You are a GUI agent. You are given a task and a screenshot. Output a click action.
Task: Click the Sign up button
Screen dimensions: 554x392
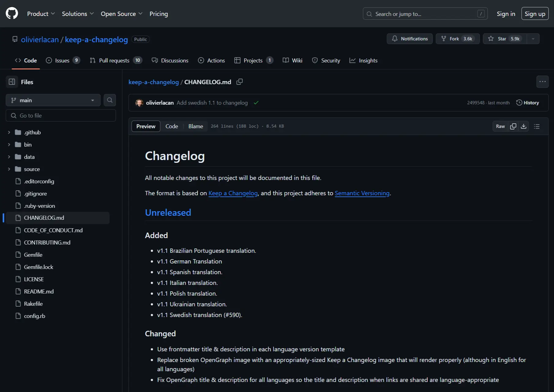click(x=535, y=13)
